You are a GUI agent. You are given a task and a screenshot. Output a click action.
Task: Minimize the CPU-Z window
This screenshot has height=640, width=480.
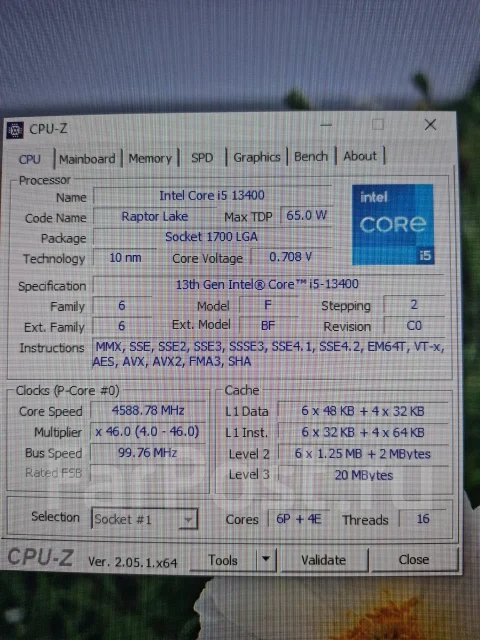(x=326, y=125)
